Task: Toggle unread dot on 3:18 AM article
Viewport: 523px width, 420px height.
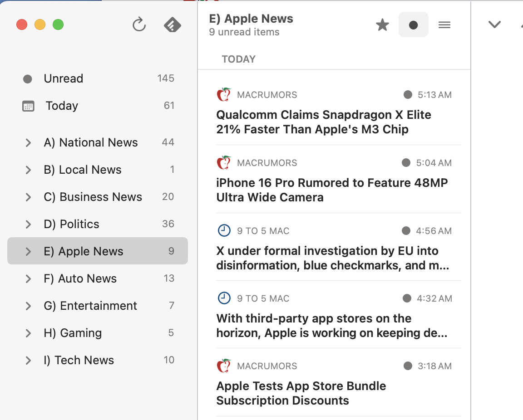Action: click(x=408, y=366)
